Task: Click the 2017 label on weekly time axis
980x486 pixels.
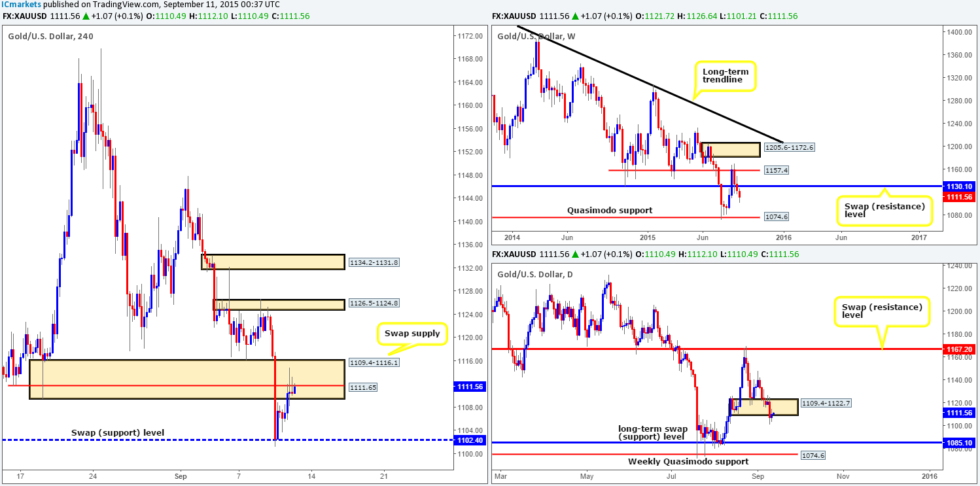Action: (919, 237)
